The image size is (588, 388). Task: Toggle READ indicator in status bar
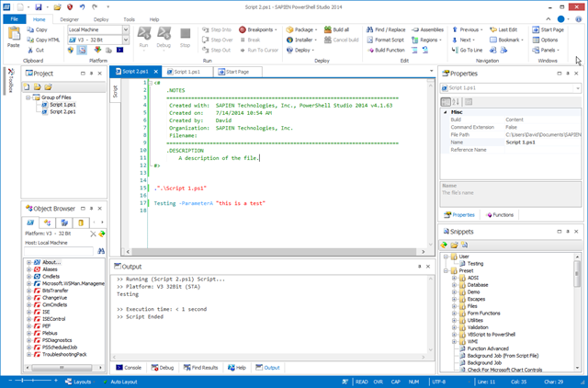pyautogui.click(x=361, y=382)
